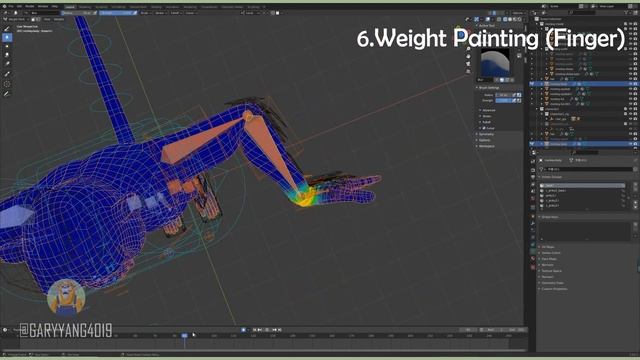Toggle face selection masking button

[33, 19]
